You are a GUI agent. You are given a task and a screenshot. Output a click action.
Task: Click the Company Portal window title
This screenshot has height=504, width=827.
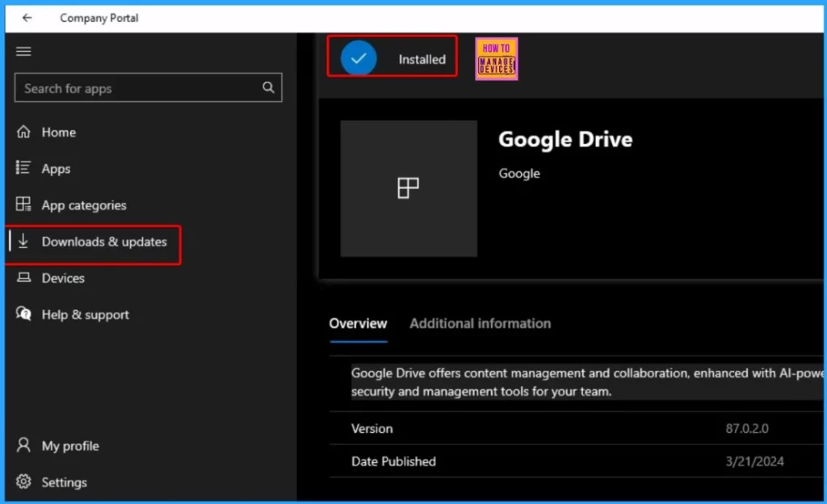coord(99,18)
